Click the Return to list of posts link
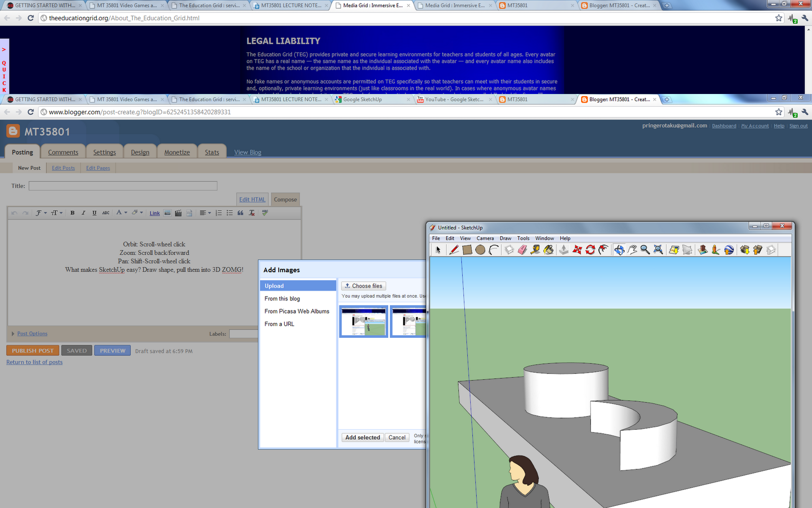Screen dimensions: 812x508 (x=34, y=362)
